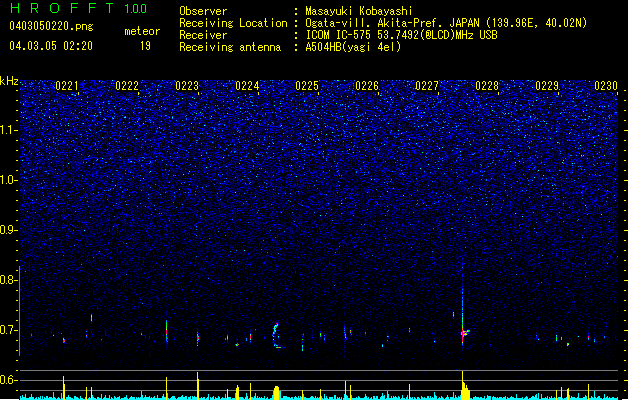The height and width of the screenshot is (400, 629).
Task: Click the 0.6 frequency axis label
Action: [x=9, y=380]
